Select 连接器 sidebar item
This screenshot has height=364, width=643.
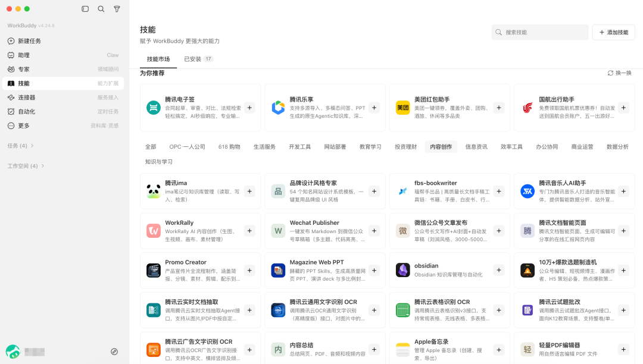pos(63,98)
